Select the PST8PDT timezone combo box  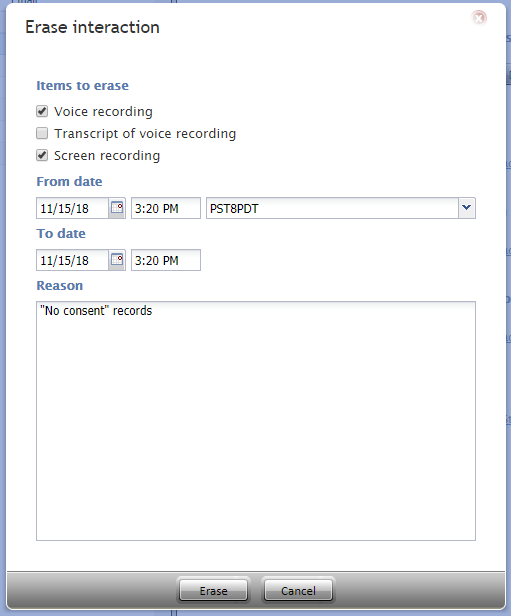(x=341, y=208)
